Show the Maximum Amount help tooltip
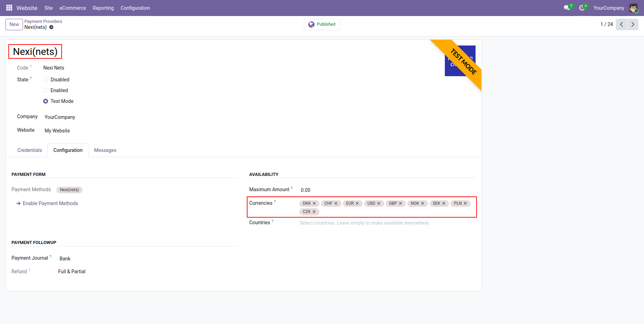The image size is (644, 324). point(292,188)
